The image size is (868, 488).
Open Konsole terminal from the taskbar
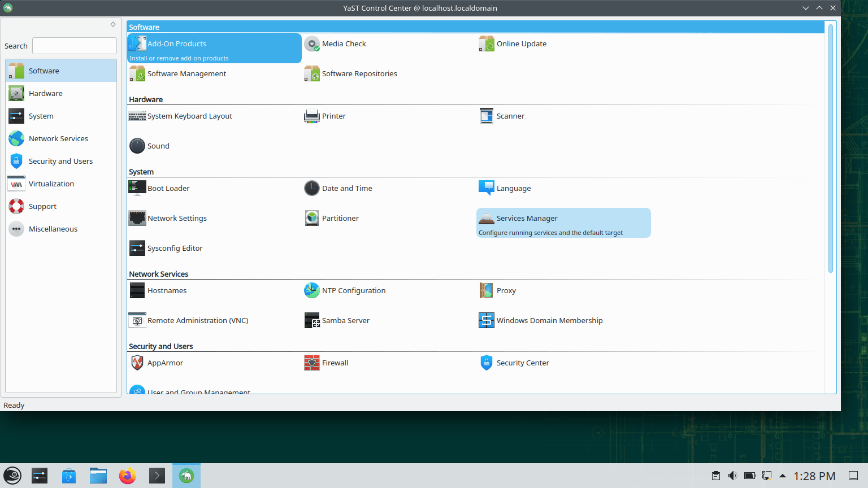click(157, 476)
